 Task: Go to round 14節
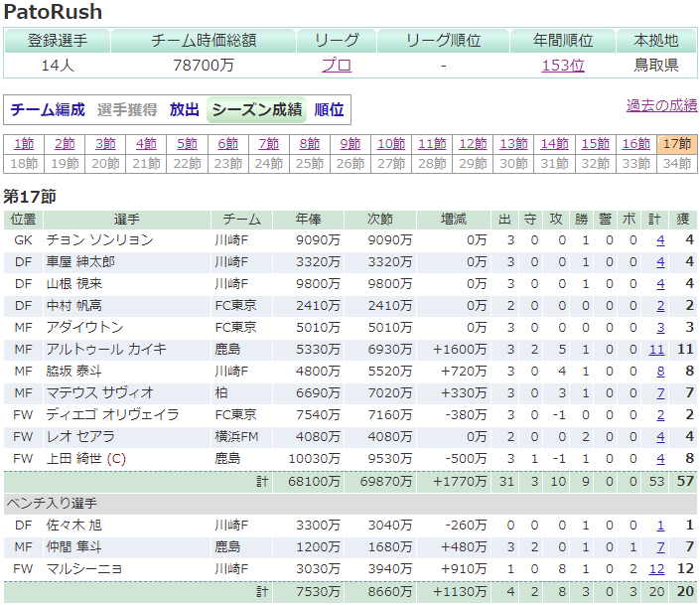click(554, 144)
